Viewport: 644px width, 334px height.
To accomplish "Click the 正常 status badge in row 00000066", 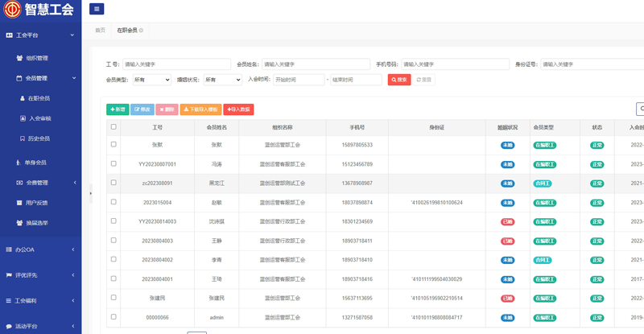I will tap(597, 318).
